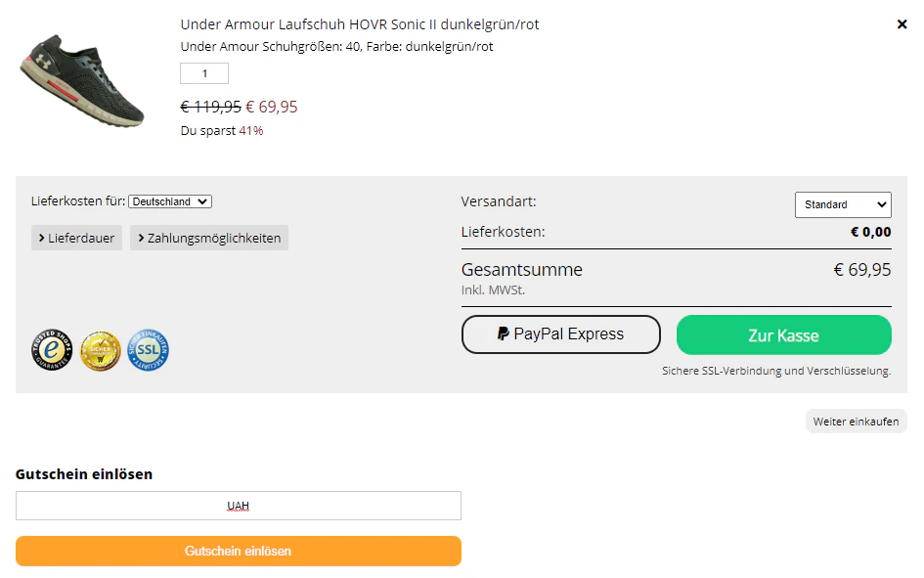Image resolution: width=924 pixels, height=578 pixels.
Task: Expand the Zahlungsmöglichkeiten section
Action: [x=209, y=238]
